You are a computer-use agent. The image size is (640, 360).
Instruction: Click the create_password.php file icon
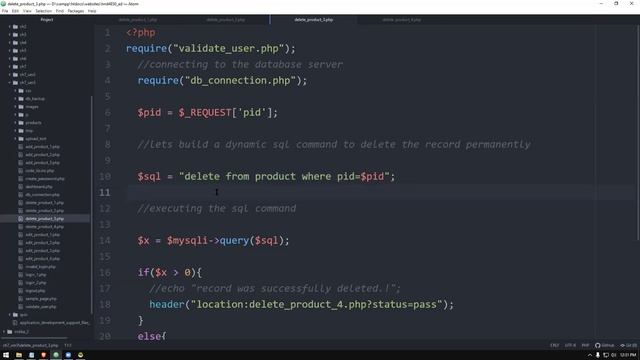[x=21, y=179]
